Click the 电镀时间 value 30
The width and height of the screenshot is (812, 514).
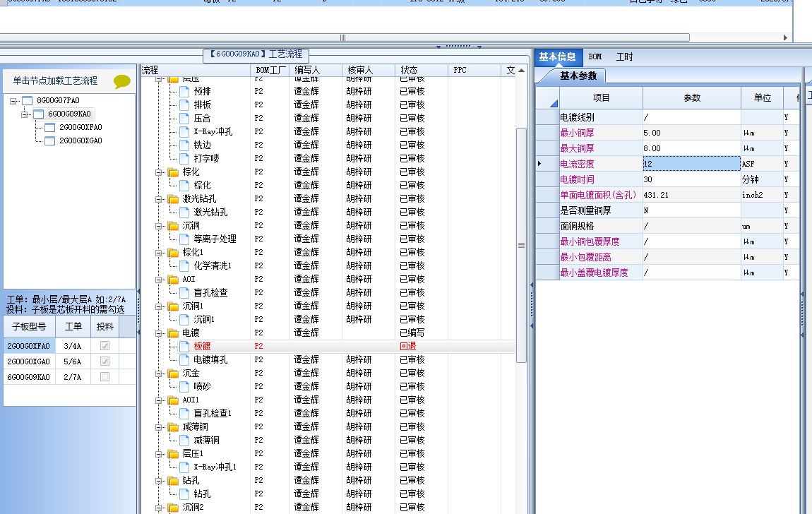[691, 179]
